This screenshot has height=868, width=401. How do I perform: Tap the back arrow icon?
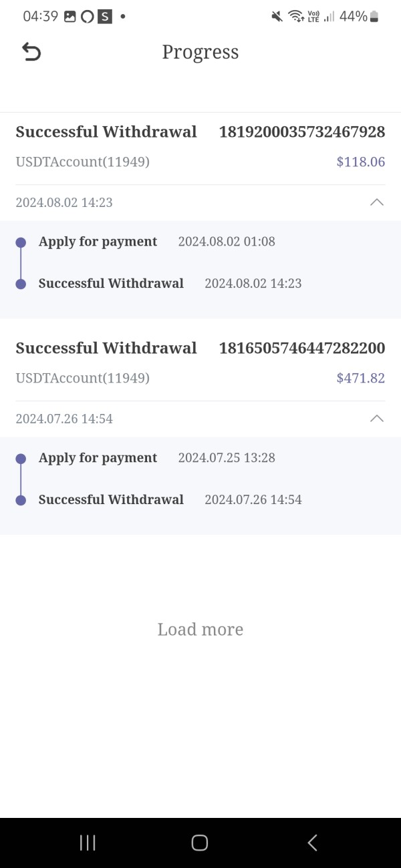pos(31,52)
